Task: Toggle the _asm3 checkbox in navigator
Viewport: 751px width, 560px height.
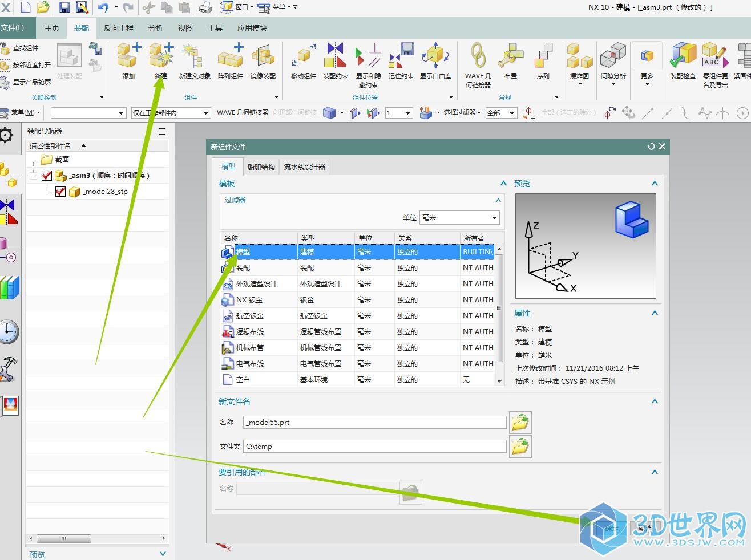Action: pos(47,176)
